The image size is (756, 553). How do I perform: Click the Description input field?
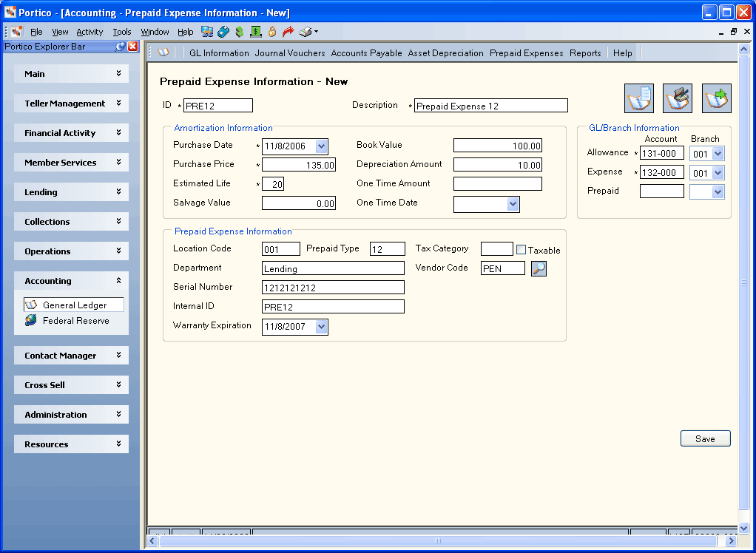click(x=491, y=106)
